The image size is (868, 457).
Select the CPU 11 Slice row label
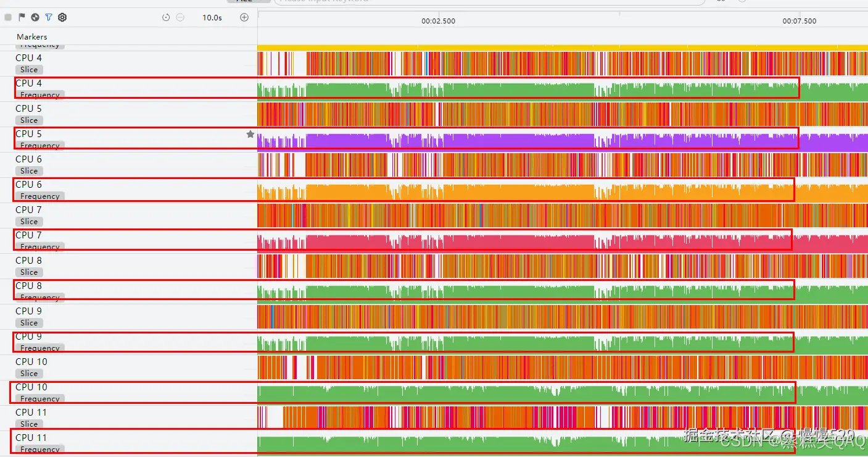click(31, 418)
